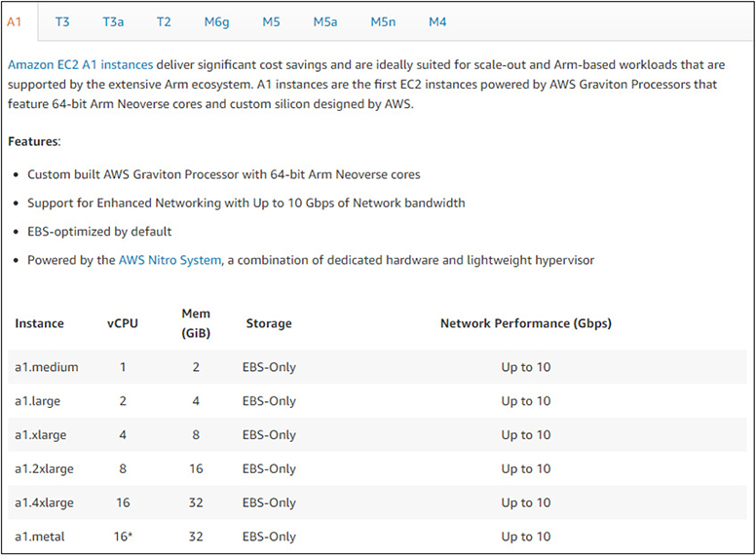Switch to the M6g tab
The width and height of the screenshot is (756, 555).
pyautogui.click(x=216, y=20)
